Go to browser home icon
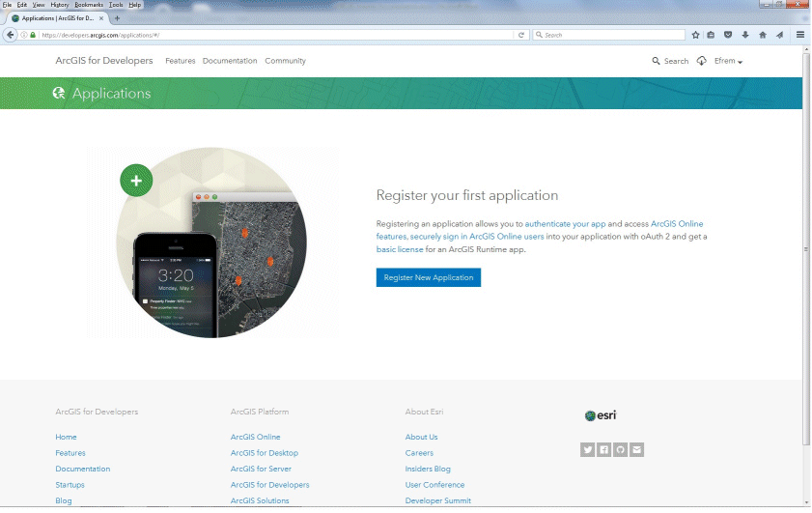The width and height of the screenshot is (812, 513). (763, 35)
